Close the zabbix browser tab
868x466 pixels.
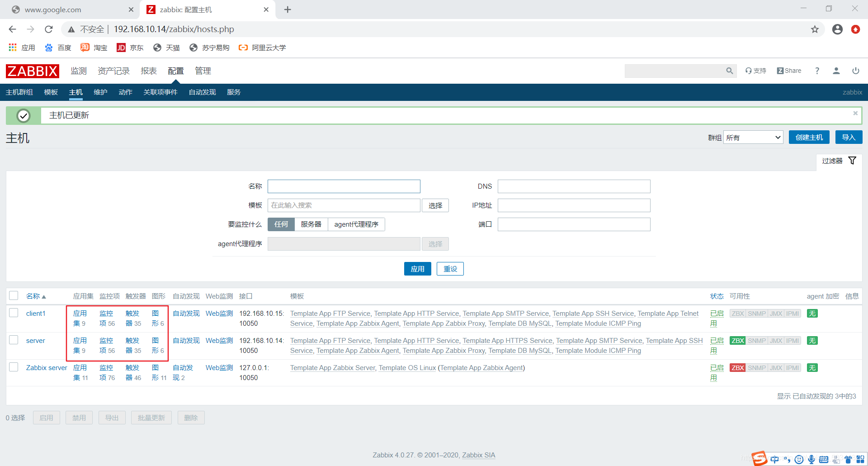pos(266,10)
